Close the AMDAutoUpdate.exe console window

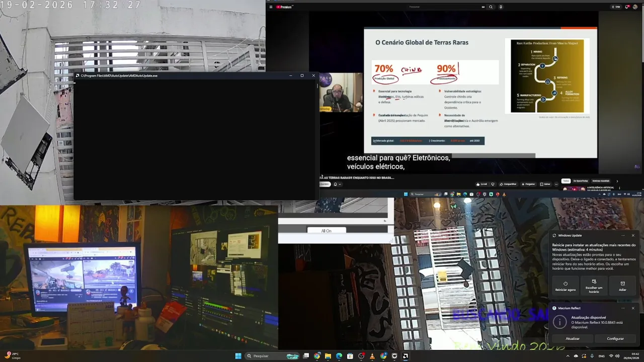click(x=313, y=75)
